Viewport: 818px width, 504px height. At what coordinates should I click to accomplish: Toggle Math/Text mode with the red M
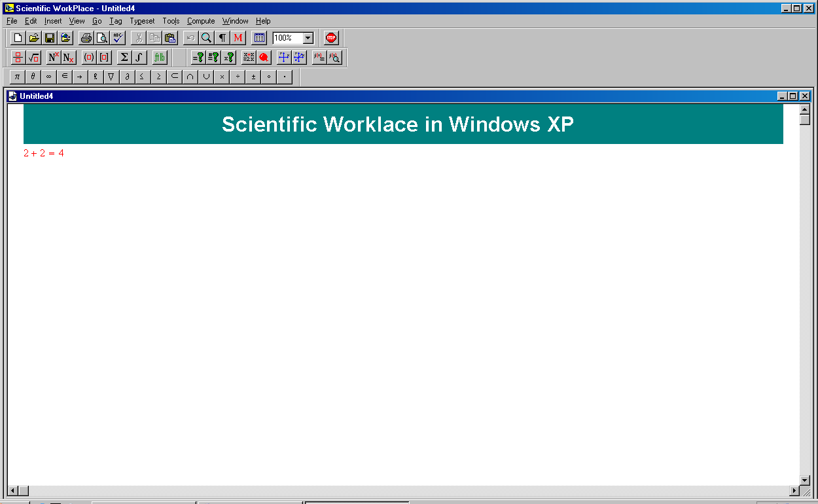[x=238, y=38]
